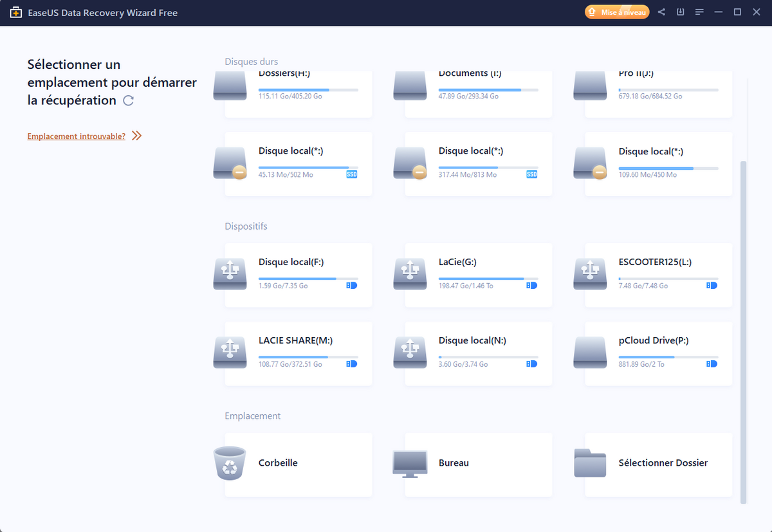Click the '115.11 Go/405.20 Go' size text
This screenshot has height=532, width=772.
(289, 96)
